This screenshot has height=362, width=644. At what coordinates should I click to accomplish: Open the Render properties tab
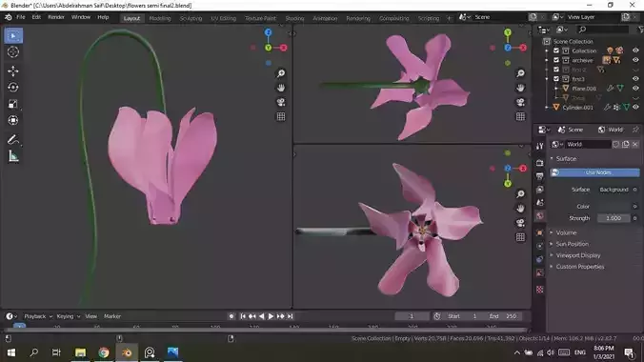539,163
